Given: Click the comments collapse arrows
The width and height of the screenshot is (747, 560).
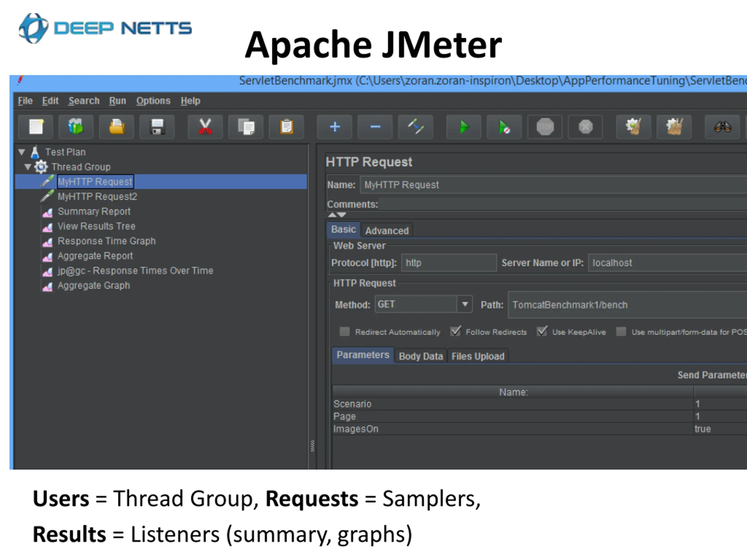Looking at the screenshot, I should coord(337,215).
